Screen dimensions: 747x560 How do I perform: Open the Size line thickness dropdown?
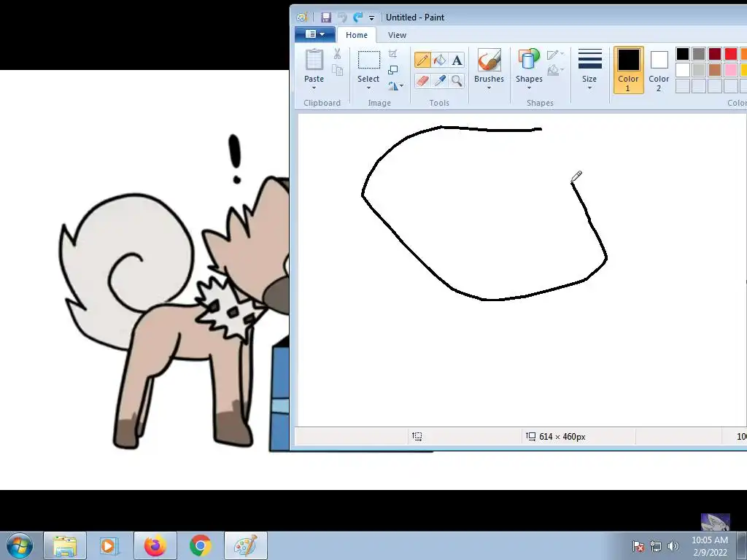(x=589, y=69)
